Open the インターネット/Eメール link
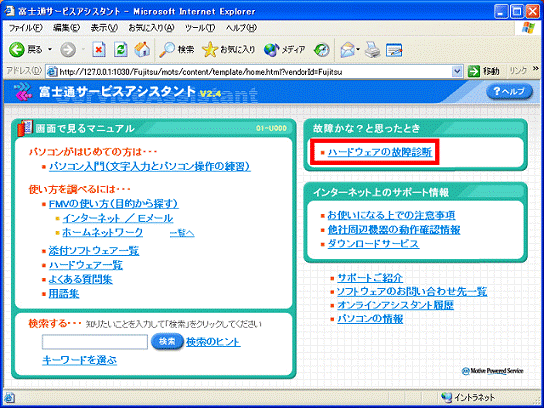The height and width of the screenshot is (408, 544). 118,219
